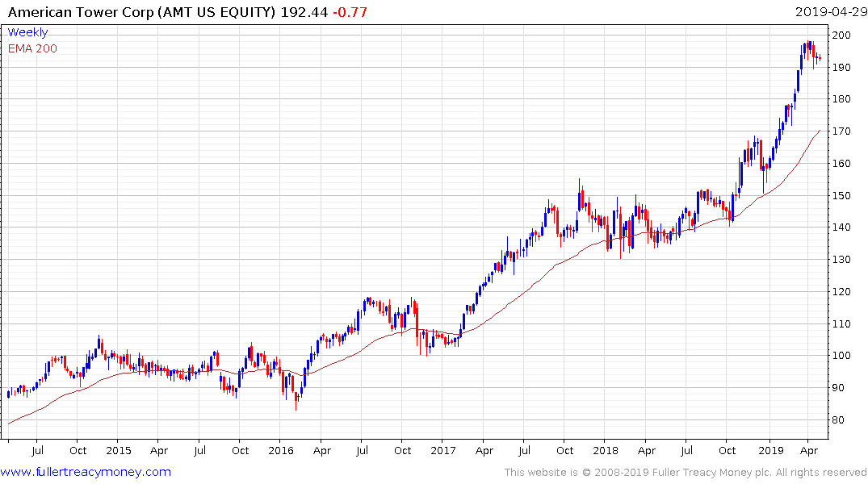This screenshot has width=868, height=484.
Task: Click the 90 price axis label
Action: point(838,388)
